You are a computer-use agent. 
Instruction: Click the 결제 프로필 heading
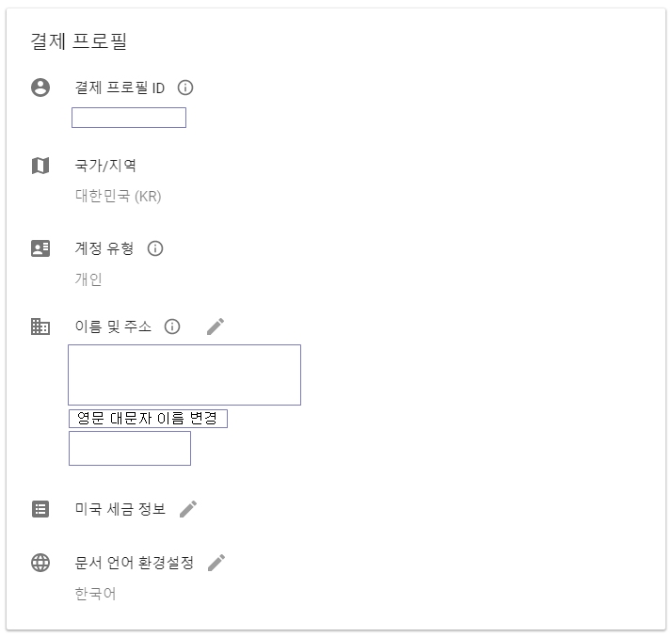tap(78, 41)
